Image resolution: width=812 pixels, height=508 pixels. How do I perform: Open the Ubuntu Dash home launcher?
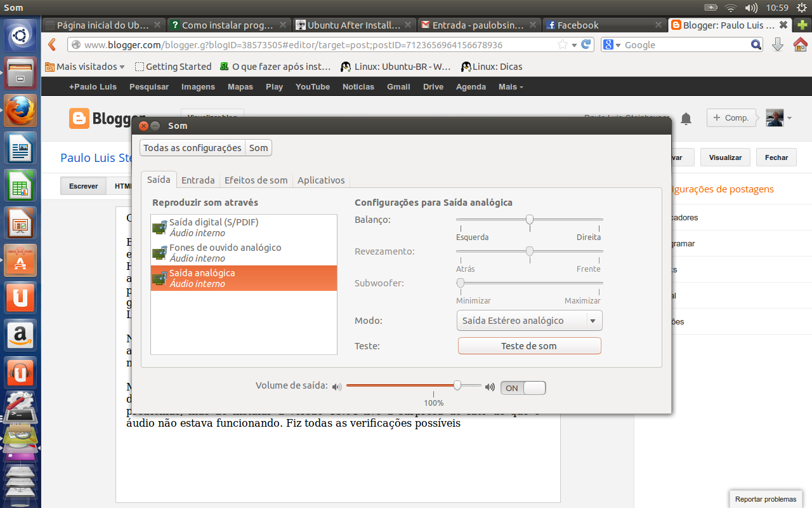coord(20,36)
